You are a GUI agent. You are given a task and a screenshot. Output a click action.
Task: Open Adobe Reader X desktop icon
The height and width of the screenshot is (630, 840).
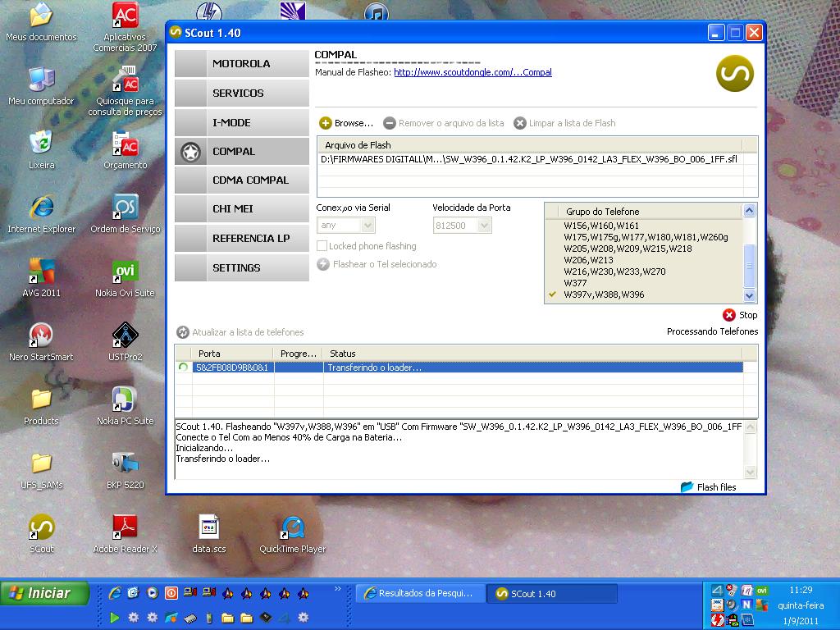(x=125, y=533)
